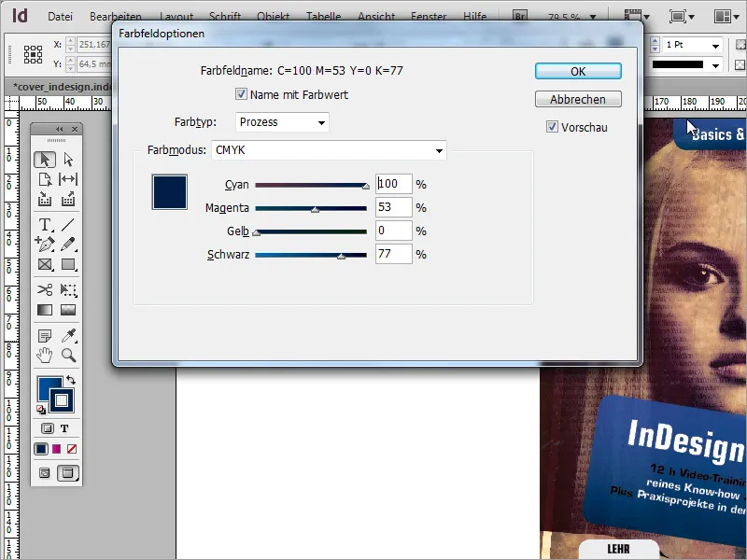The image size is (747, 560).
Task: Click the dark blue color preview swatch
Action: pos(170,192)
